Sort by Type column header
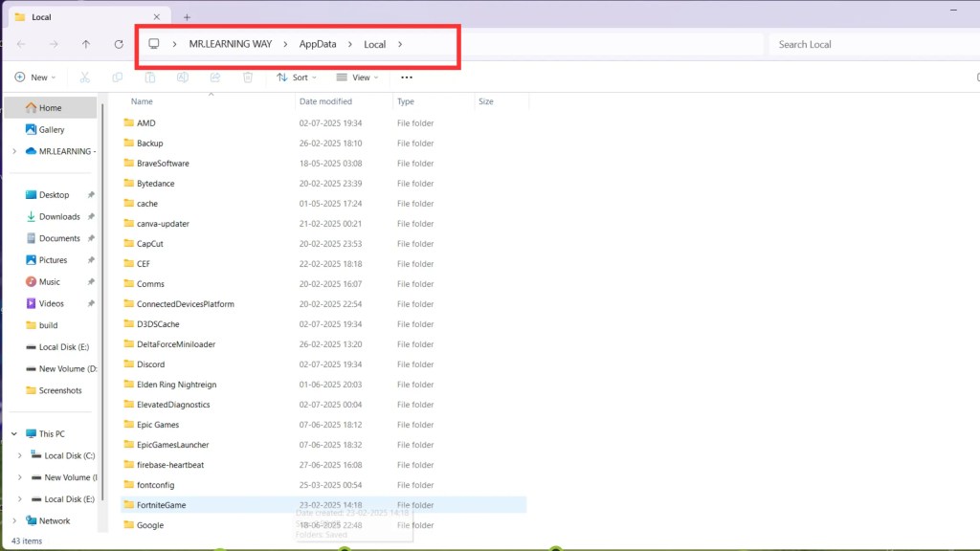Viewport: 980px width, 551px height. (406, 101)
